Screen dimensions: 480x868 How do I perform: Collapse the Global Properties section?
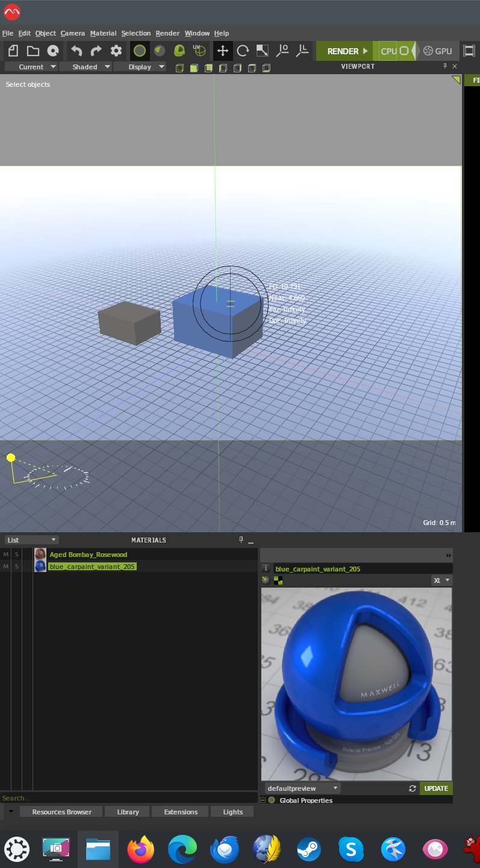(x=263, y=800)
